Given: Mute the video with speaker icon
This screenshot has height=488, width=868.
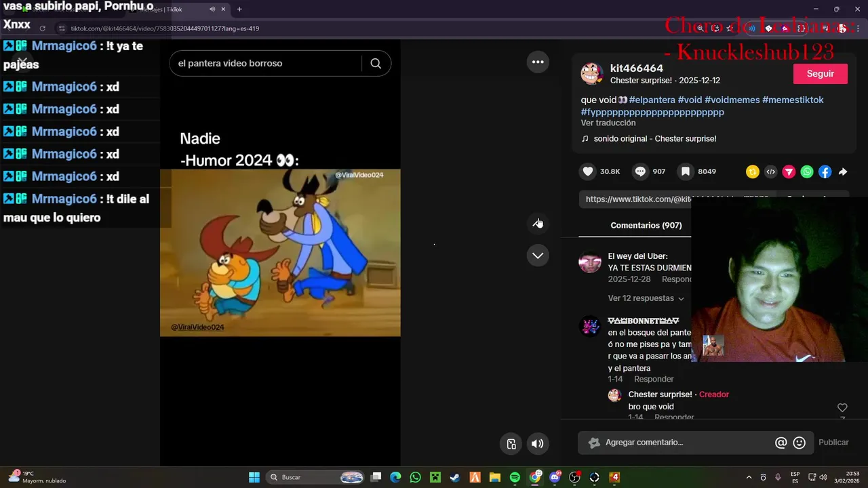Looking at the screenshot, I should click(538, 444).
